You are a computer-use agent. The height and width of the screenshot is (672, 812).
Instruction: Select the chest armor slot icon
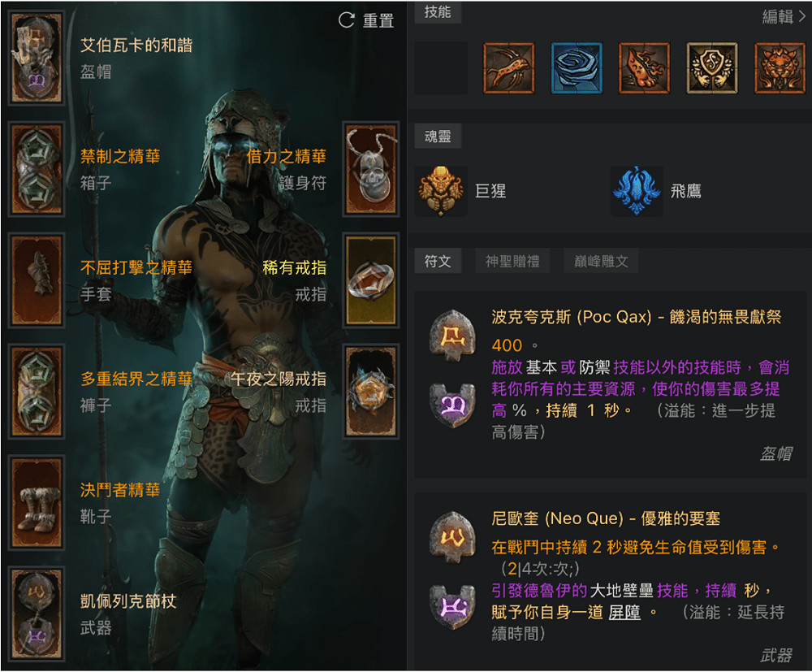[x=37, y=170]
